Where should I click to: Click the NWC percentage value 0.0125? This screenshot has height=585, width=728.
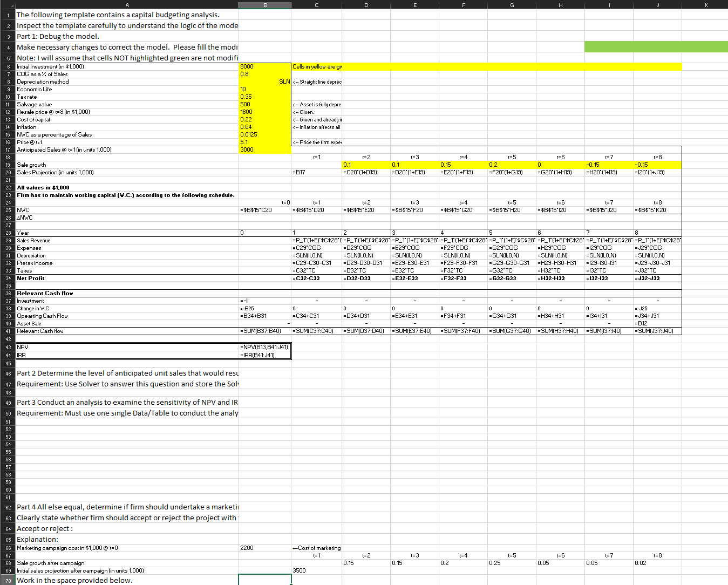[265, 134]
